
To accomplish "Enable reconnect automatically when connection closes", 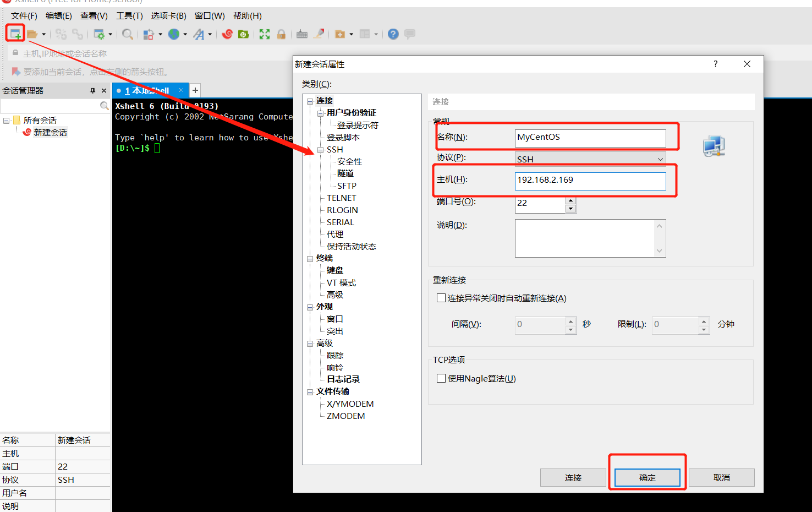I will (441, 297).
